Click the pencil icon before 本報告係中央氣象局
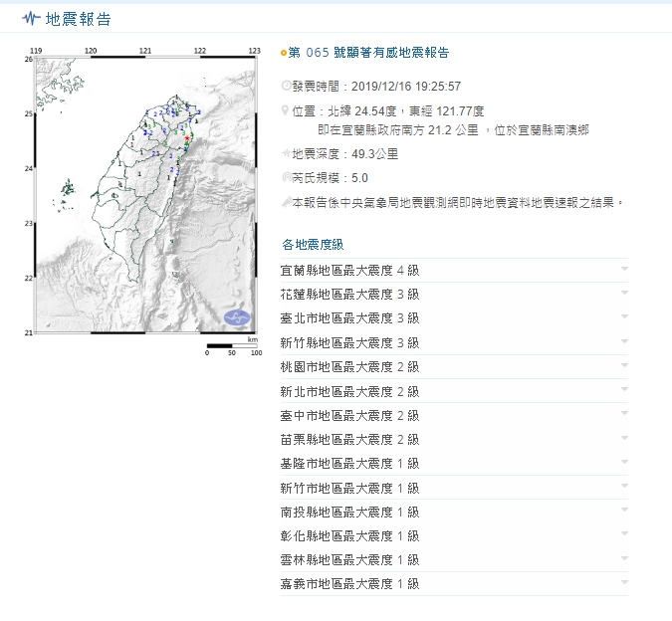Image resolution: width=672 pixels, height=621 pixels. pos(287,201)
